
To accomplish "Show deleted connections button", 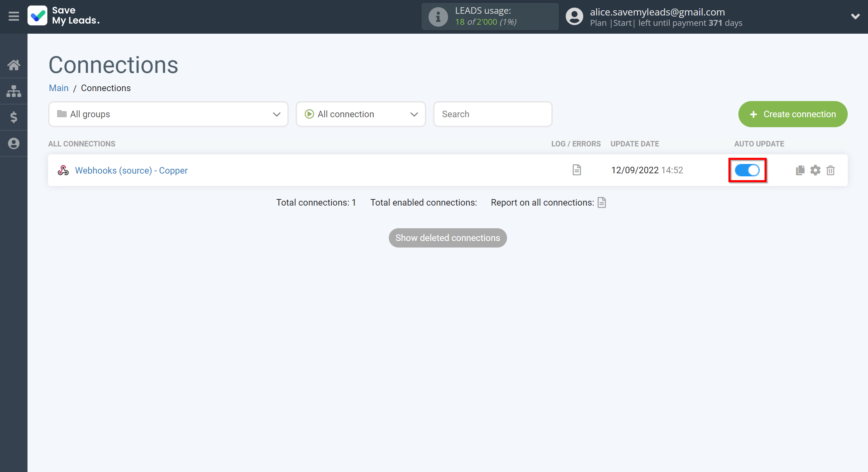I will tap(447, 237).
